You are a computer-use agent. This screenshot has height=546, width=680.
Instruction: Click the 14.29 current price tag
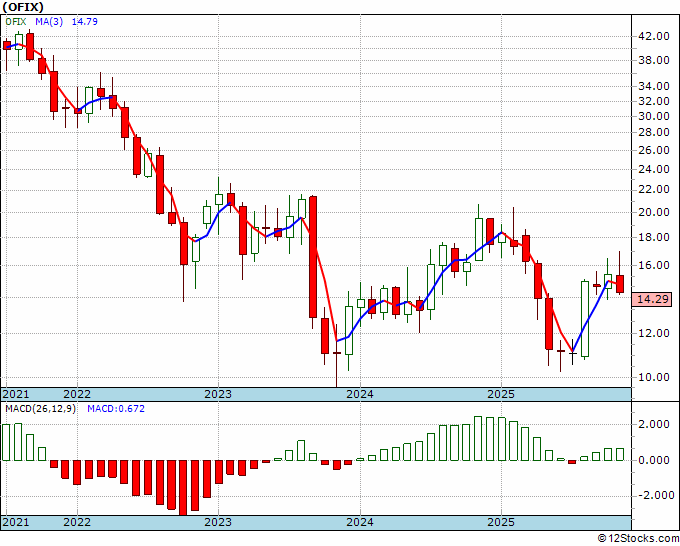pyautogui.click(x=652, y=299)
